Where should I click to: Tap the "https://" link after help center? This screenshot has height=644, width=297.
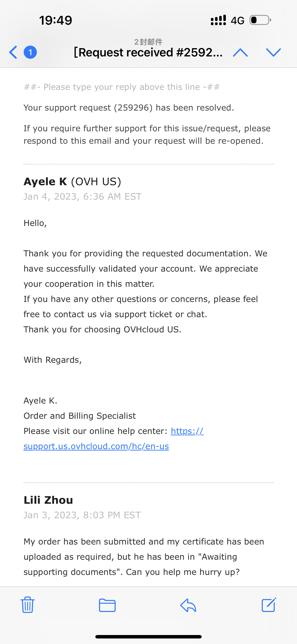coord(187,431)
